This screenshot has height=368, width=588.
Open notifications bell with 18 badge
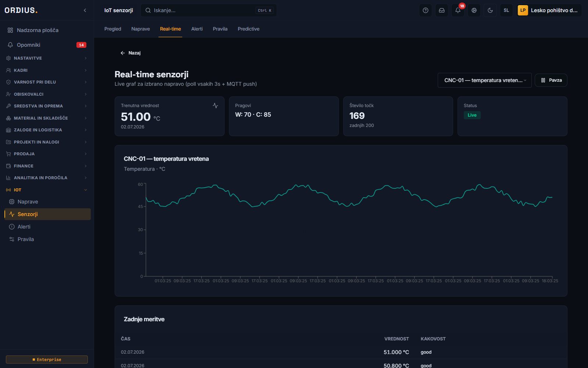point(458,10)
